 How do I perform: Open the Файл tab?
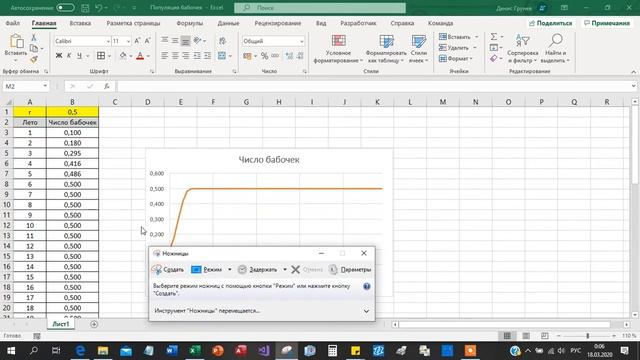(x=13, y=23)
